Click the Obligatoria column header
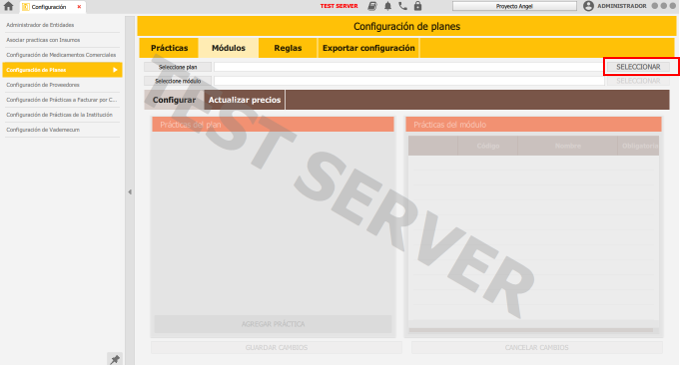The image size is (681, 365). [639, 146]
